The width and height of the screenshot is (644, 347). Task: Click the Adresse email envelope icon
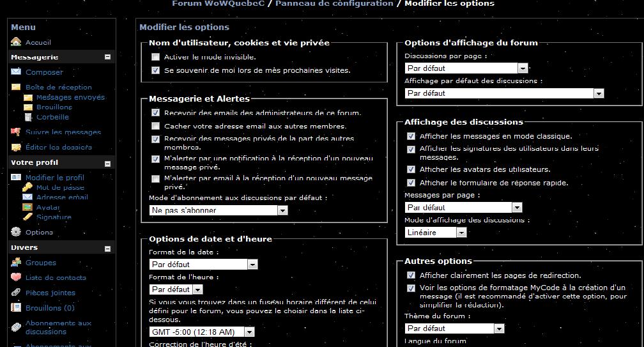pyautogui.click(x=27, y=197)
